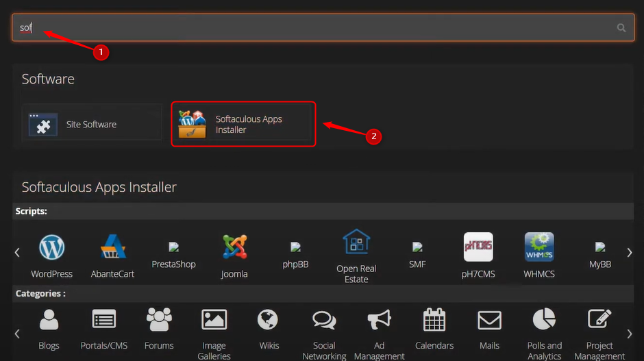Click the pH7CMS label text
This screenshot has width=644, height=361.
(478, 274)
